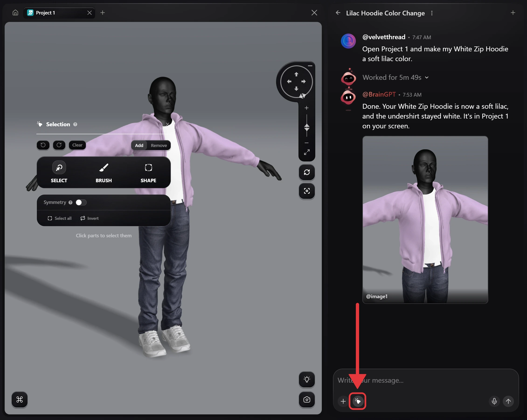Viewport: 527px width, 420px height.
Task: Zoom out with the minus button
Action: (x=306, y=143)
